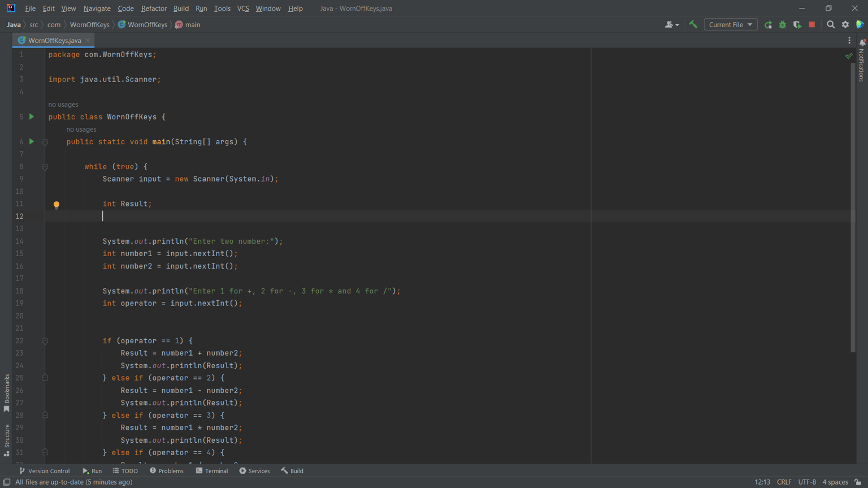The height and width of the screenshot is (488, 868).
Task: Open the Help menu
Action: pos(295,8)
